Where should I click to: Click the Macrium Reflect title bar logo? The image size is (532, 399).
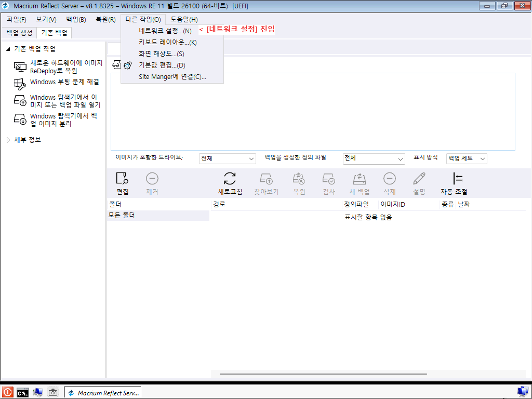point(5,6)
